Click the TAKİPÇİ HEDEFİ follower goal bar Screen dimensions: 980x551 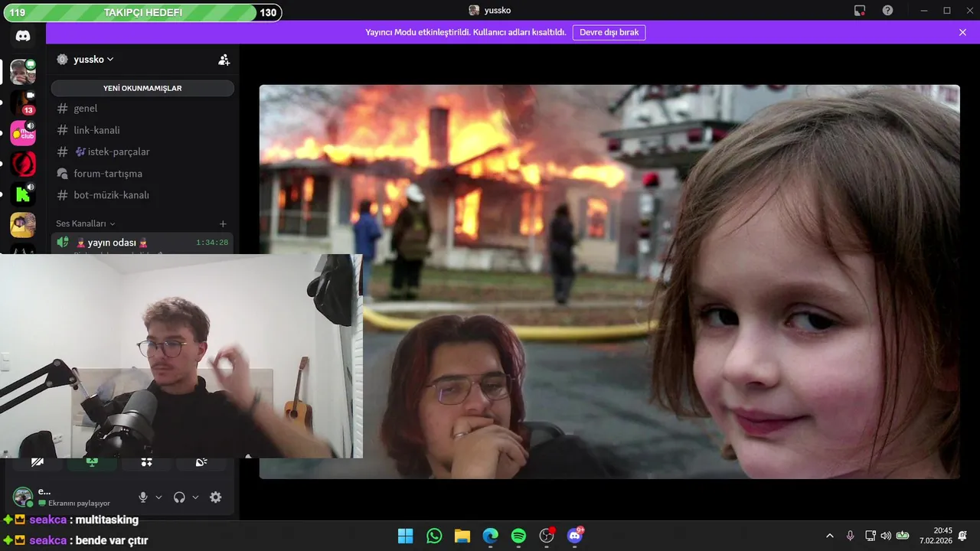[x=142, y=12]
